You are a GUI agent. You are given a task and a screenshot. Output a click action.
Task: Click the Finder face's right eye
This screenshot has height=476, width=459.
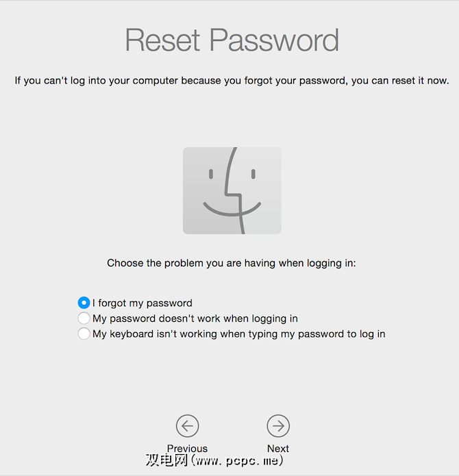(x=253, y=175)
